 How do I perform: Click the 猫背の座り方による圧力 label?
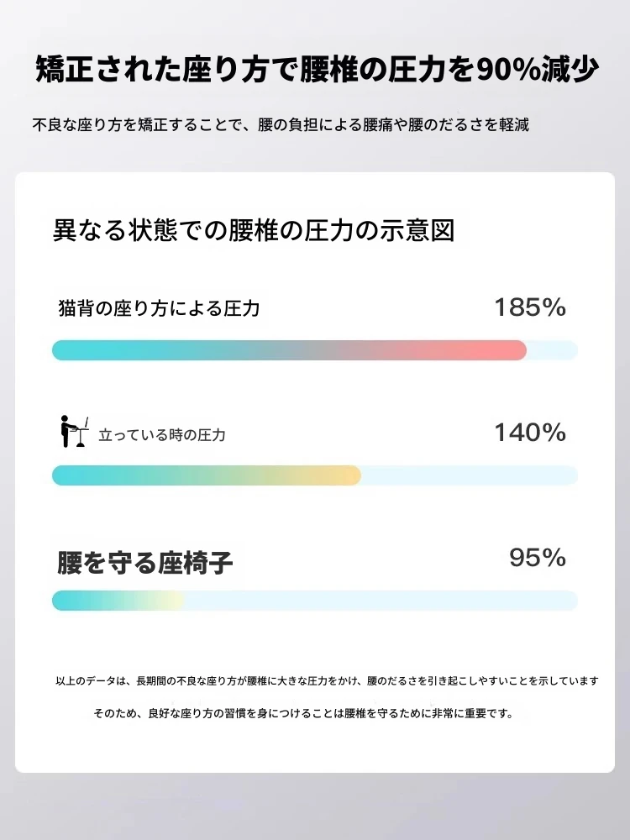point(159,308)
